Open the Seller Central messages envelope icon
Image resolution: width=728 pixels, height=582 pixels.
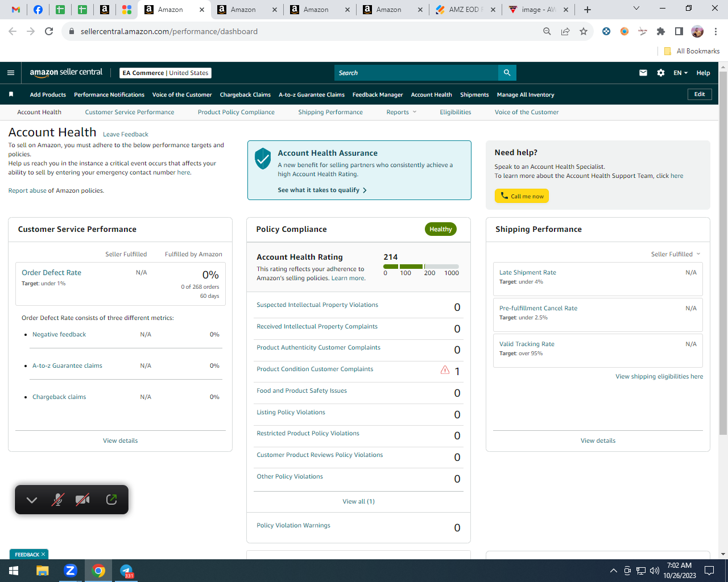(x=643, y=73)
